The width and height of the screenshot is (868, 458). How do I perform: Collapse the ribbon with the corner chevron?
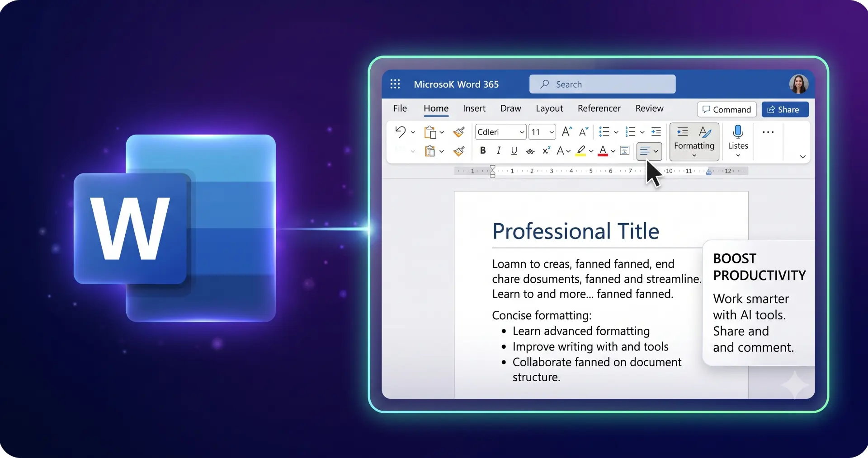click(803, 157)
